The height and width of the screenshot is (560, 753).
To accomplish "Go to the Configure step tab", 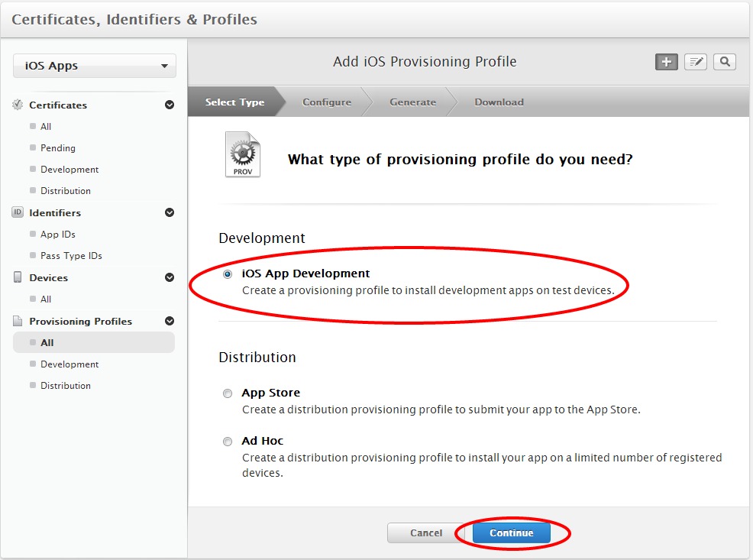I will tap(327, 102).
